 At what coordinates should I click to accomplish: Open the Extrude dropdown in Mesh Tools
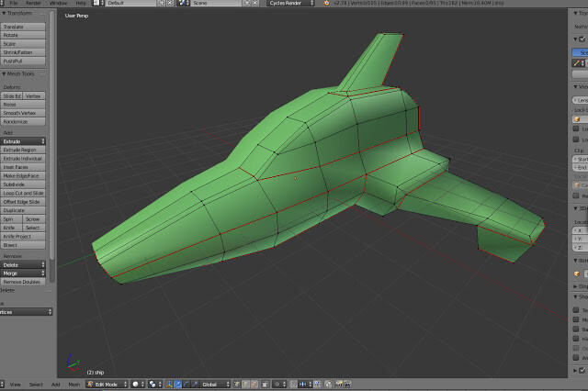point(23,141)
